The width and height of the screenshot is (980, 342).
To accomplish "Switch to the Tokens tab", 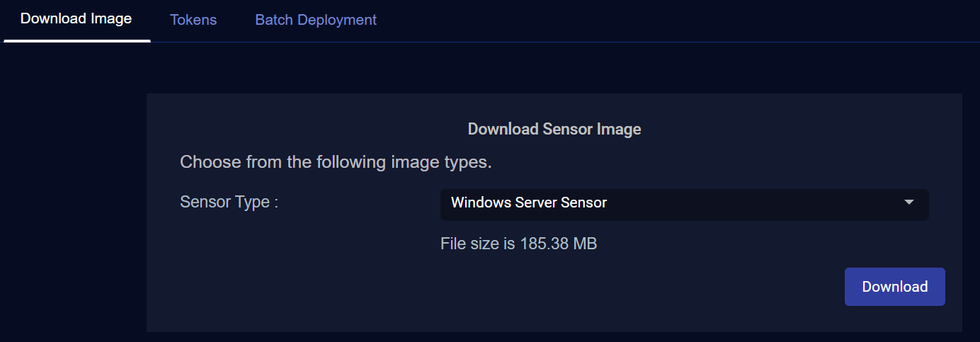I will click(x=193, y=20).
